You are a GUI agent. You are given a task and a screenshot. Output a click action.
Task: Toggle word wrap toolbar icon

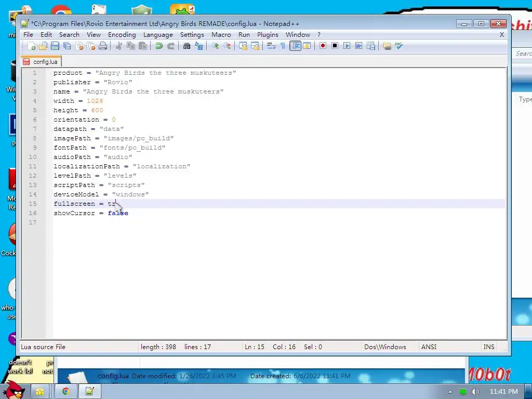point(271,46)
